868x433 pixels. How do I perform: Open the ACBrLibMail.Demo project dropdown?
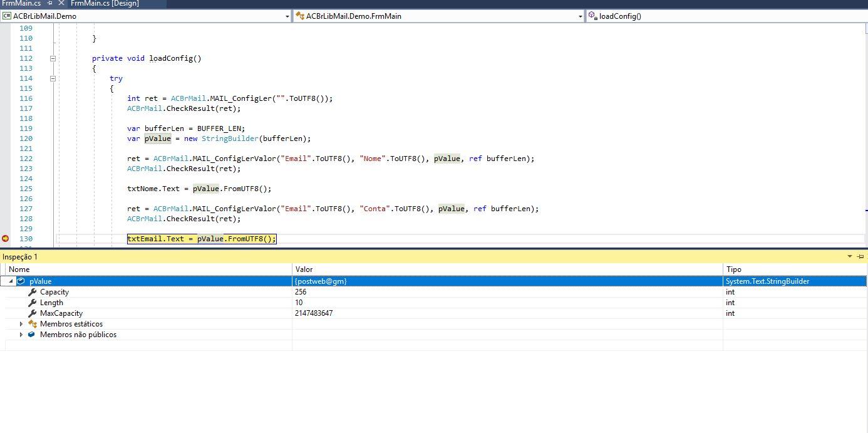pos(287,16)
